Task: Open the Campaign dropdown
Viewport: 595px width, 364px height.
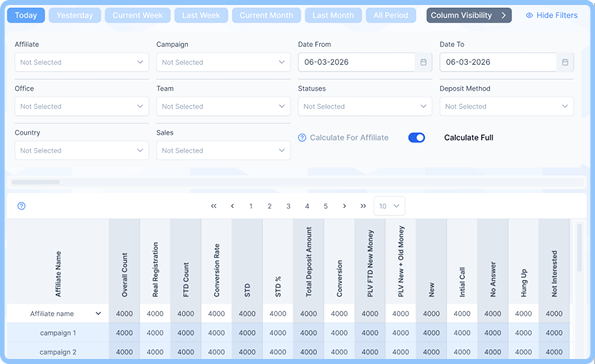Action: click(x=223, y=62)
